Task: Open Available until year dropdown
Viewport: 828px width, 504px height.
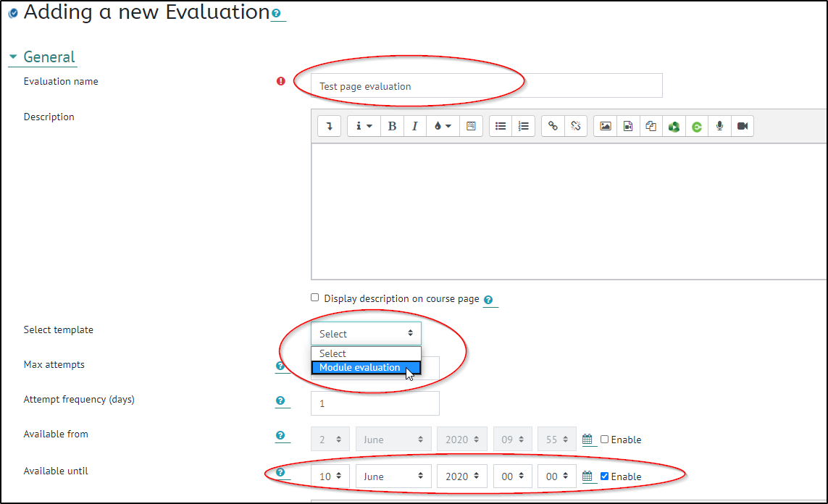Action: [x=462, y=476]
